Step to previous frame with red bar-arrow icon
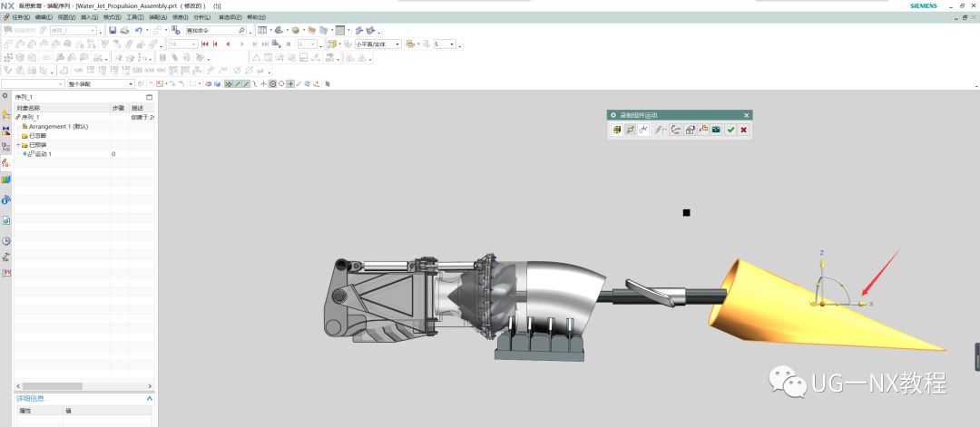The height and width of the screenshot is (427, 980). pos(216,44)
